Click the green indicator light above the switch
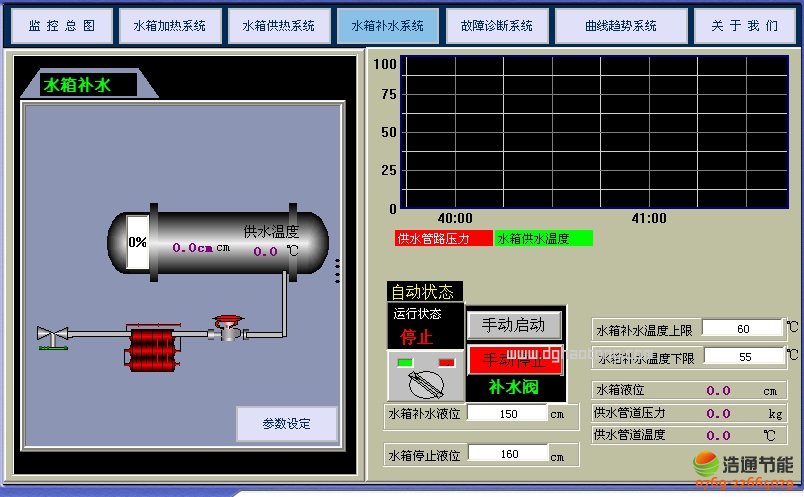Image resolution: width=804 pixels, height=497 pixels. [x=405, y=361]
